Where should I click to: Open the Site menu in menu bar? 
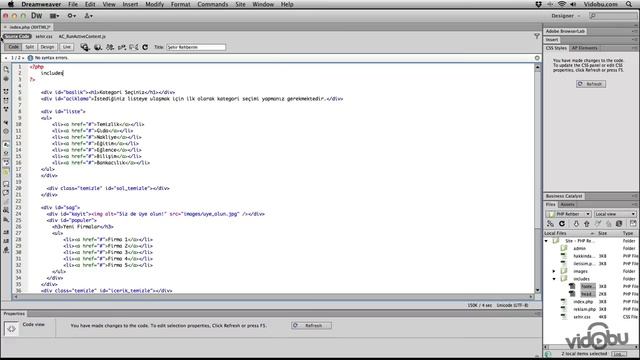click(240, 4)
